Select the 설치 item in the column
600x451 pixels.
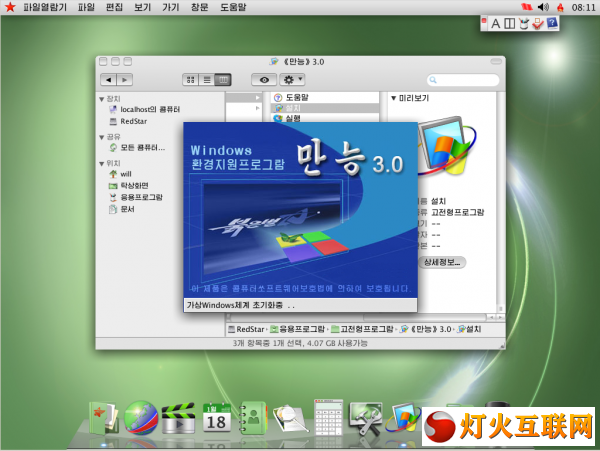click(325, 108)
